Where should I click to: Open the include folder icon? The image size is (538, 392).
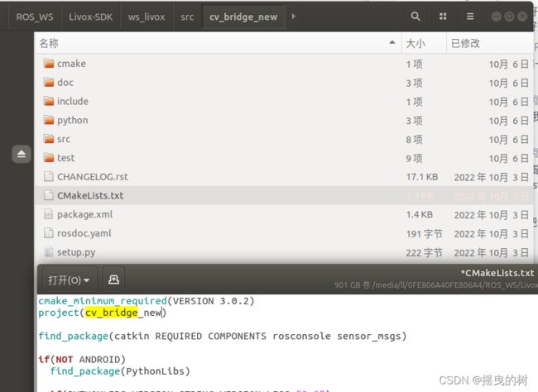(49, 101)
